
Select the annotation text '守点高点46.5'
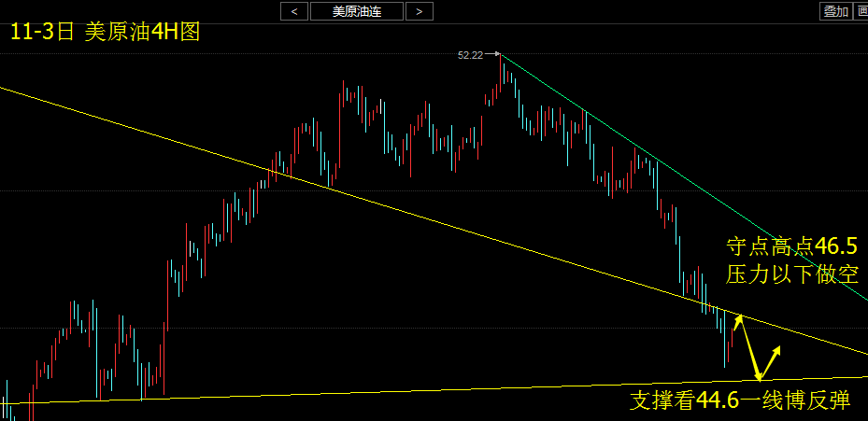[x=792, y=246]
